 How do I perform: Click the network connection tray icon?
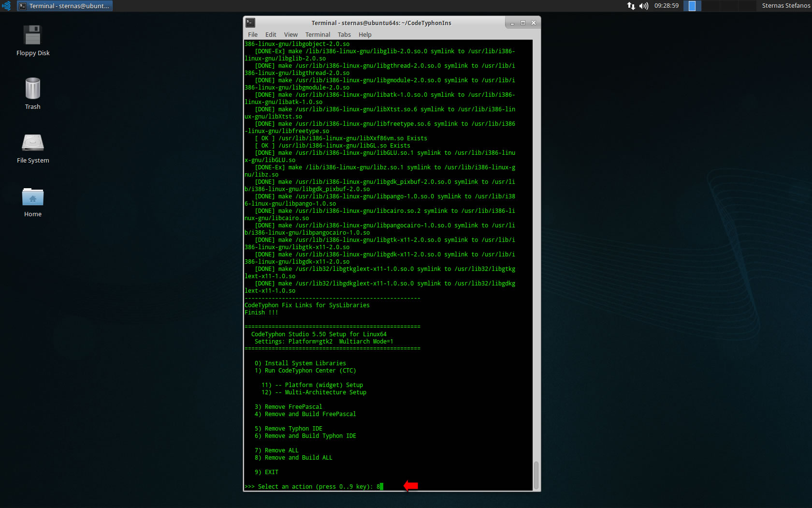click(x=631, y=6)
